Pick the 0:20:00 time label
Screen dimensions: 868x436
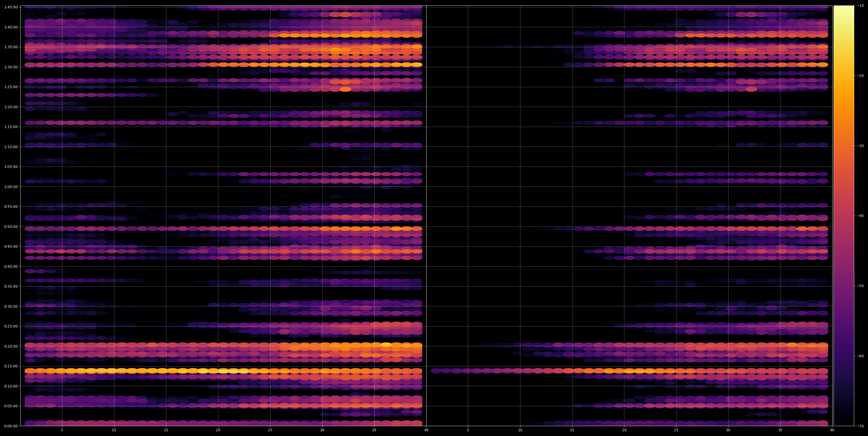pyautogui.click(x=11, y=346)
